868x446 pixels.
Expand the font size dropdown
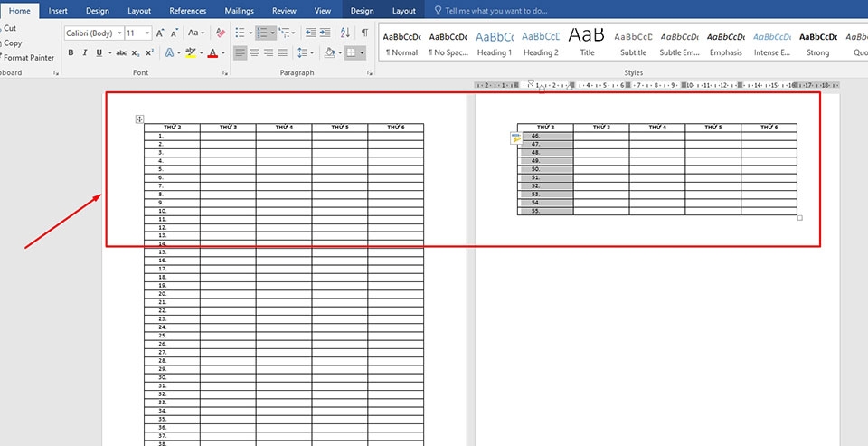pyautogui.click(x=147, y=33)
